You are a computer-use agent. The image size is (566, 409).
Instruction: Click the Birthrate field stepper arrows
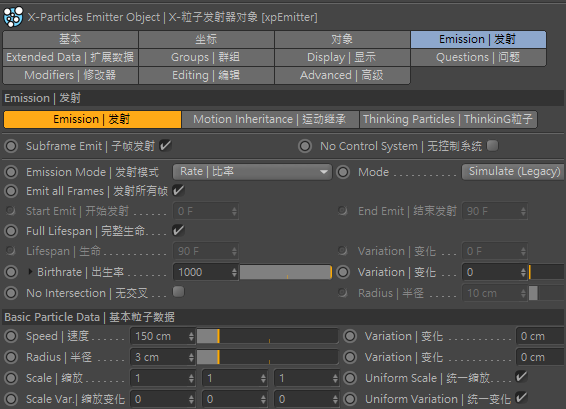pos(234,272)
